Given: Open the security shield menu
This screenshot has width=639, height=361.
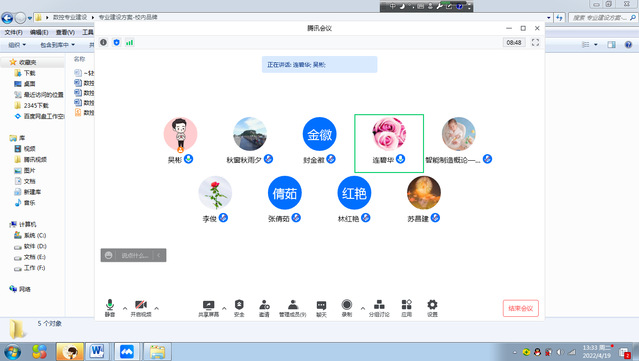Looking at the screenshot, I should (x=239, y=308).
